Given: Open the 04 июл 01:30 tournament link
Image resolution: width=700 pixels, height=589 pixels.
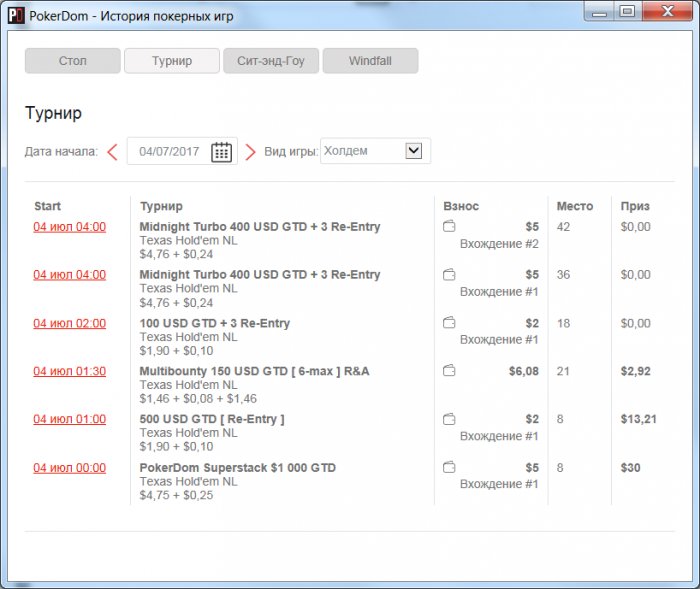Looking at the screenshot, I should (70, 371).
